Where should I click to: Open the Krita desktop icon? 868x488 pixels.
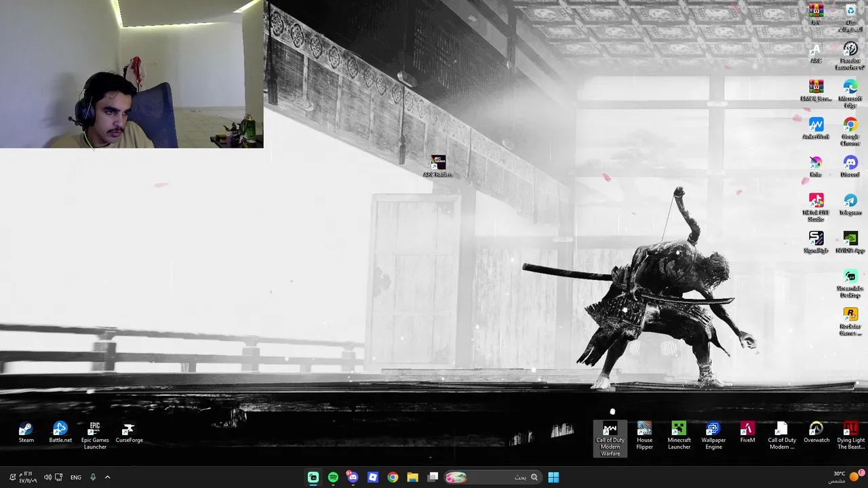pyautogui.click(x=816, y=166)
